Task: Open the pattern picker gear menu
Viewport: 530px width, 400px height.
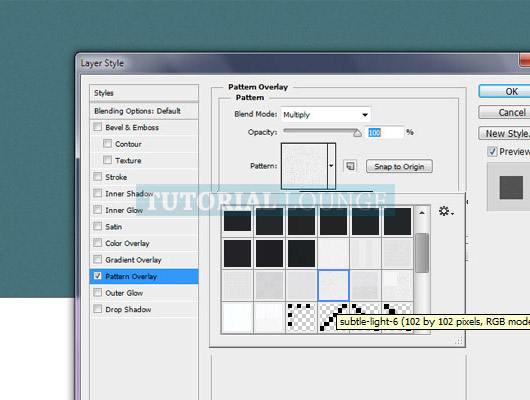Action: point(446,212)
